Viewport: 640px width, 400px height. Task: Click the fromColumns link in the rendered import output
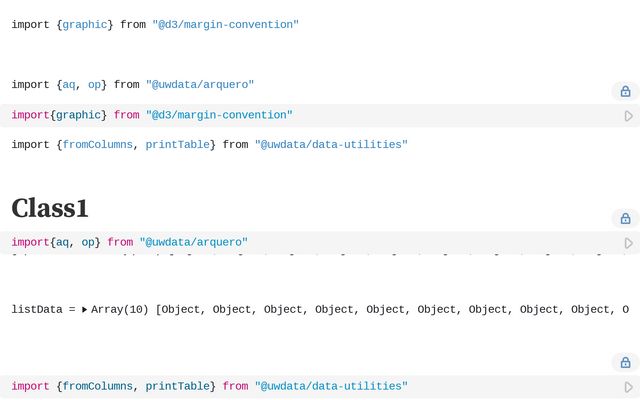(97, 144)
